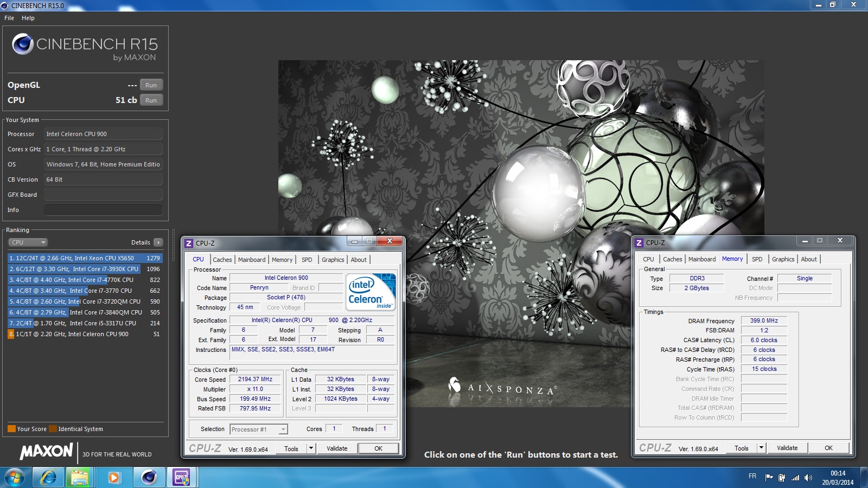Click the Z icon in left CPU-Z title bar
Screen dimensions: 868x488
pyautogui.click(x=189, y=243)
